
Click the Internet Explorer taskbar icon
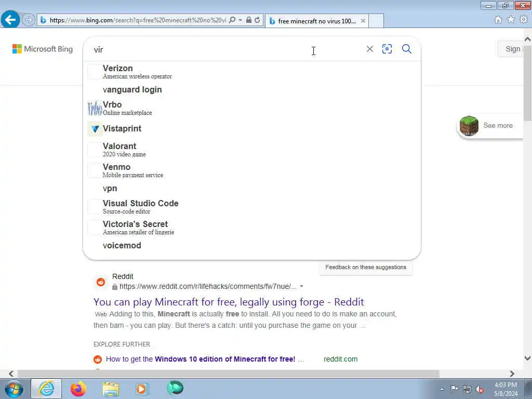pyautogui.click(x=46, y=389)
